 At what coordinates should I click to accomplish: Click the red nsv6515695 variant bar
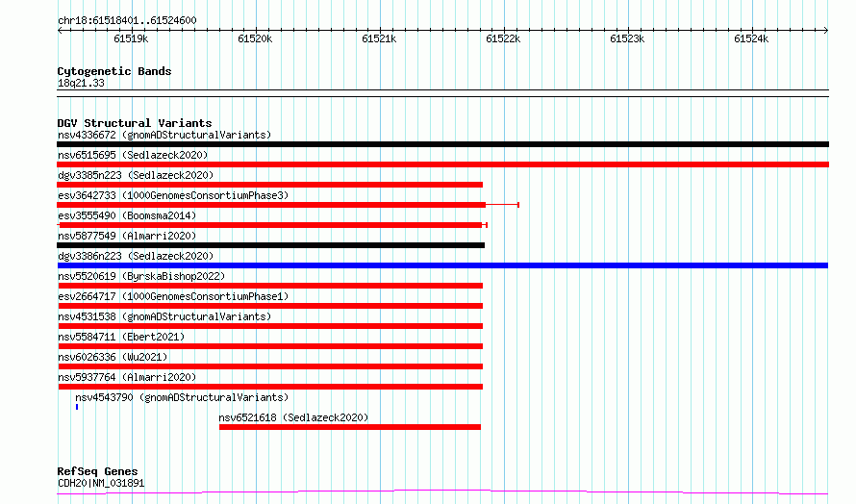pyautogui.click(x=442, y=164)
